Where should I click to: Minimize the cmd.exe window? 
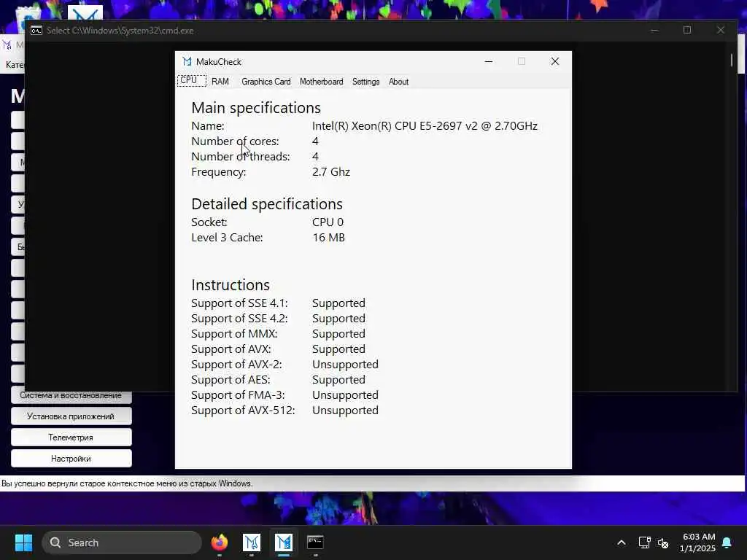[654, 30]
